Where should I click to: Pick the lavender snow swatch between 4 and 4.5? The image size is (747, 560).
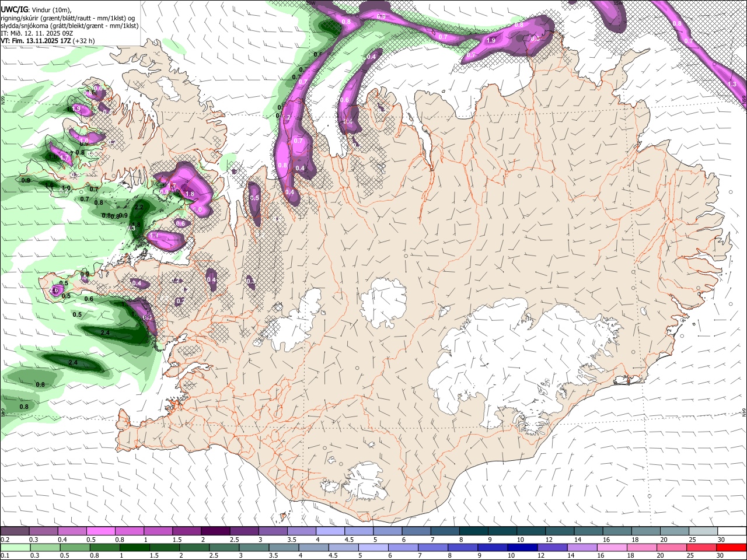tap(329, 531)
